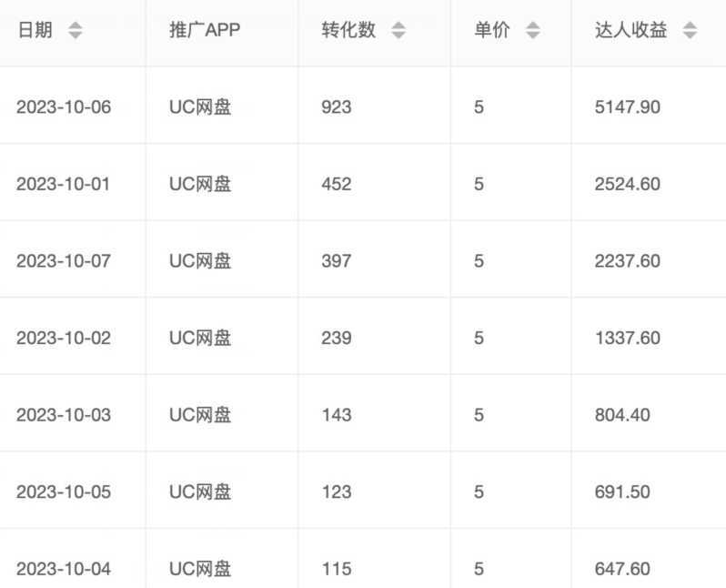This screenshot has width=726, height=588.
Task: Click the sort icon beside 单价
Action: tap(533, 31)
